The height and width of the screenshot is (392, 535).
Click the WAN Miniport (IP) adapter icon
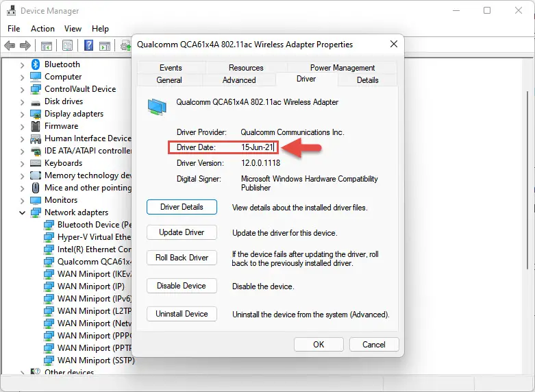pos(49,286)
